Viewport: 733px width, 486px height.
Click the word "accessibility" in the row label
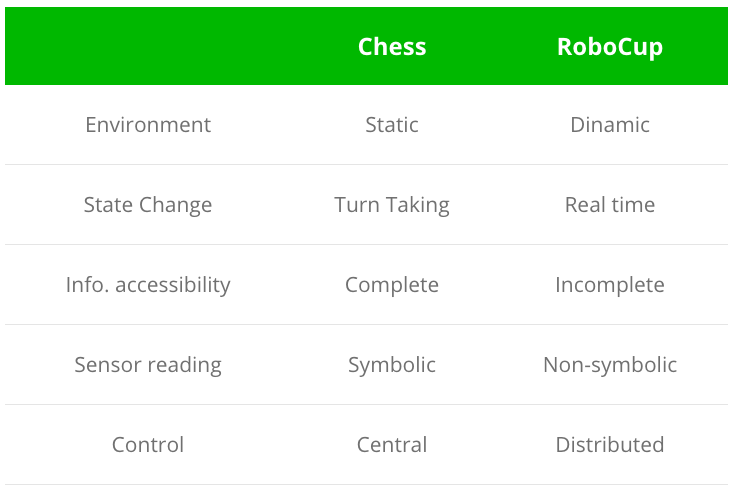tap(173, 285)
